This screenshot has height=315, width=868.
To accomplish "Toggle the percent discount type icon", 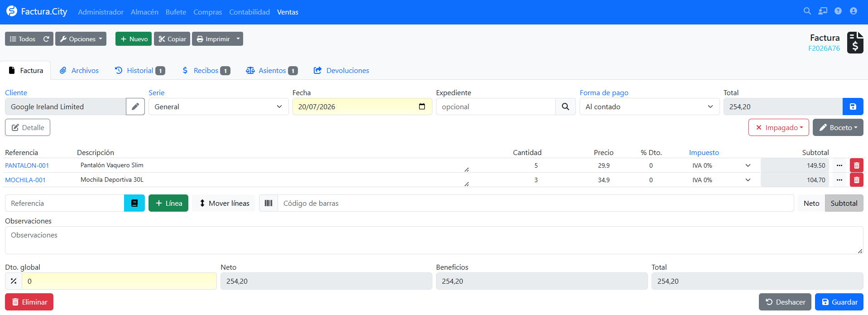I will tap(14, 281).
